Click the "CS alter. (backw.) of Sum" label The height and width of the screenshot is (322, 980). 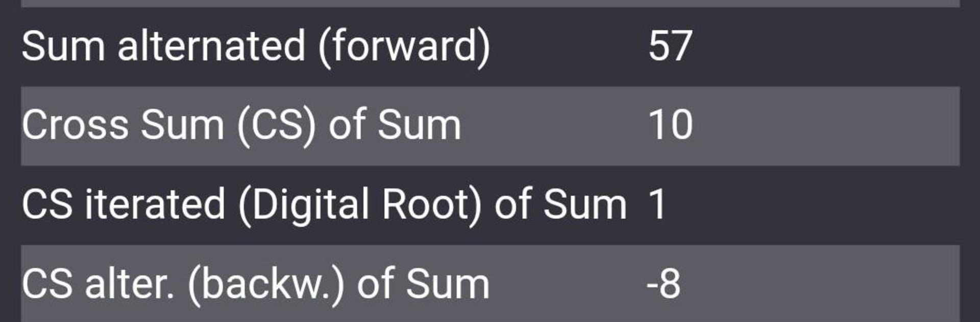(x=255, y=284)
